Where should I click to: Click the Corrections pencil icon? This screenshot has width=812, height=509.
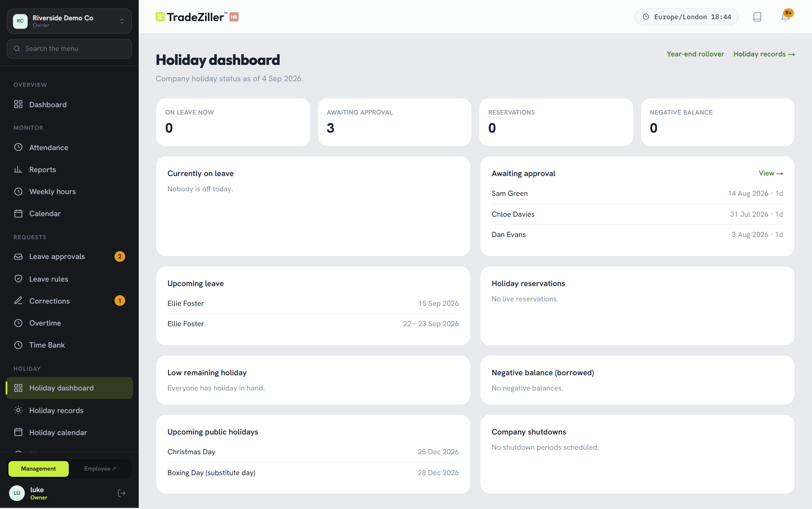(x=18, y=300)
